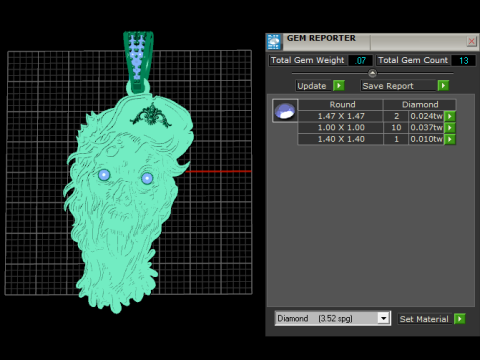
Task: Click the count value 10
Action: point(396,127)
